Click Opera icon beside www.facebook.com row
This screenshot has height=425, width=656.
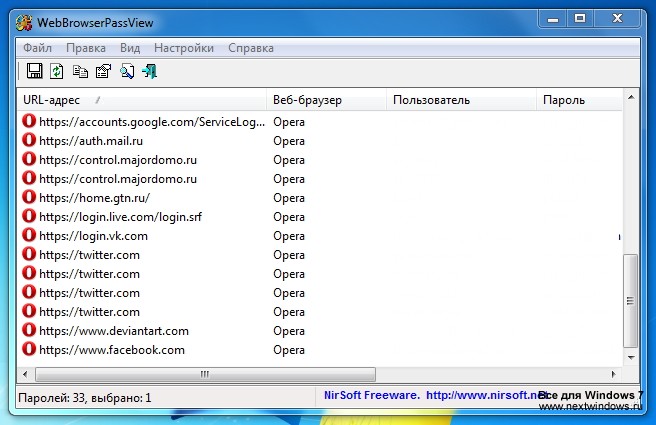pyautogui.click(x=29, y=349)
